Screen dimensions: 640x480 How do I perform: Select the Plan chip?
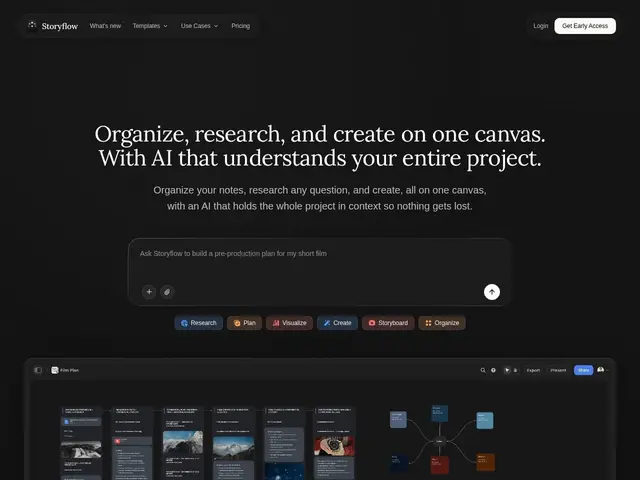tap(244, 323)
